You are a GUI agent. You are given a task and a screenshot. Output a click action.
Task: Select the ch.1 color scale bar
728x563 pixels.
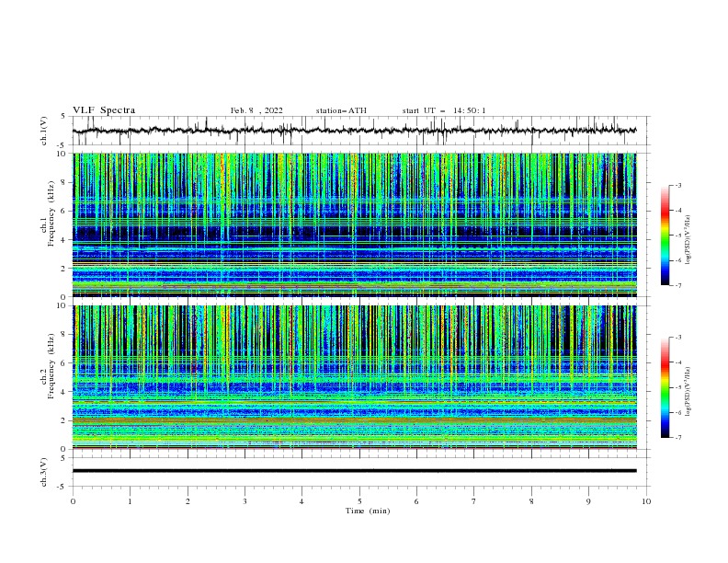665,236
